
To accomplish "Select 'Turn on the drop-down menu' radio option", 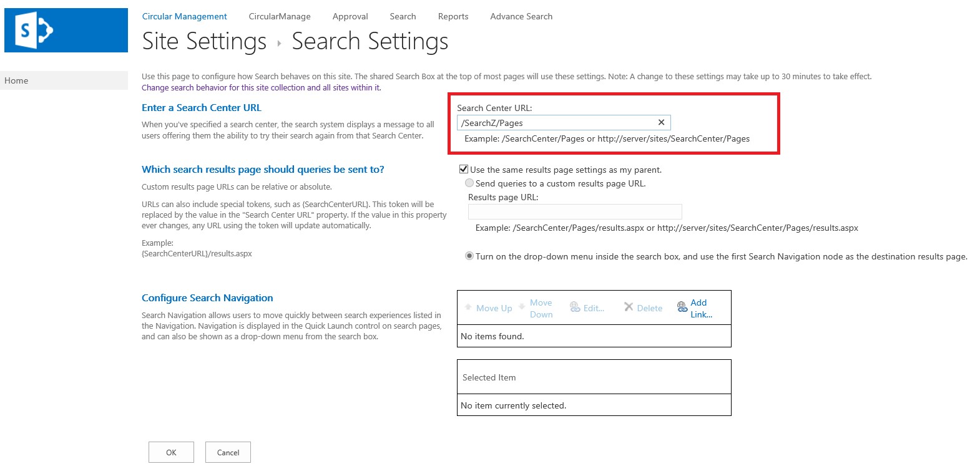I will 469,256.
